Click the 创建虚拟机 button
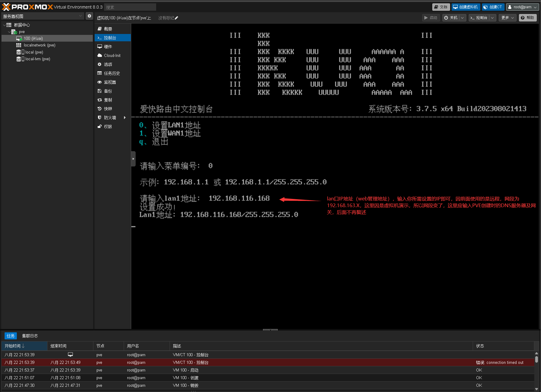Screen dimensions: 541x392 [x=465, y=7]
